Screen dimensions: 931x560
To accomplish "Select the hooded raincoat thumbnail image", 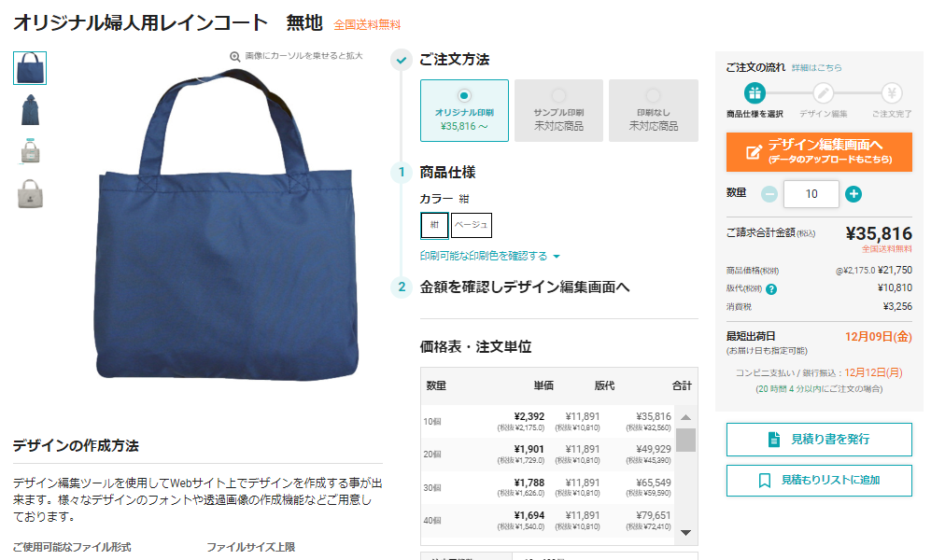I will 30,110.
